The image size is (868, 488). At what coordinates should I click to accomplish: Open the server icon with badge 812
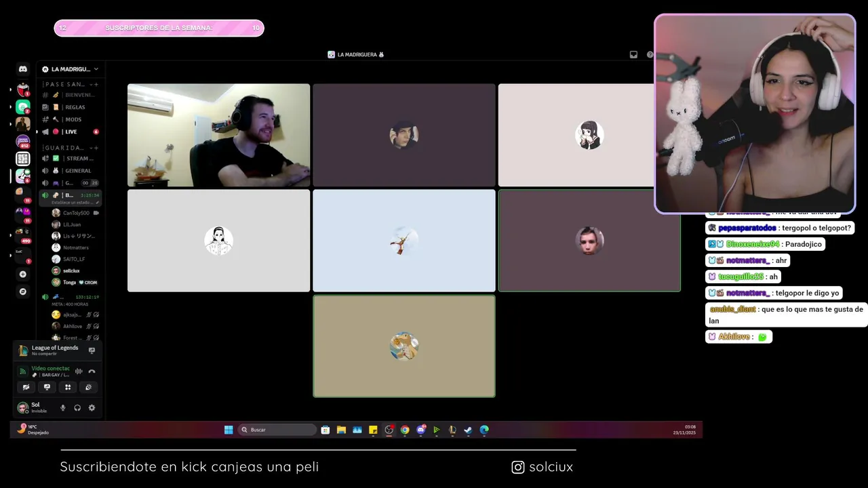coord(22,142)
